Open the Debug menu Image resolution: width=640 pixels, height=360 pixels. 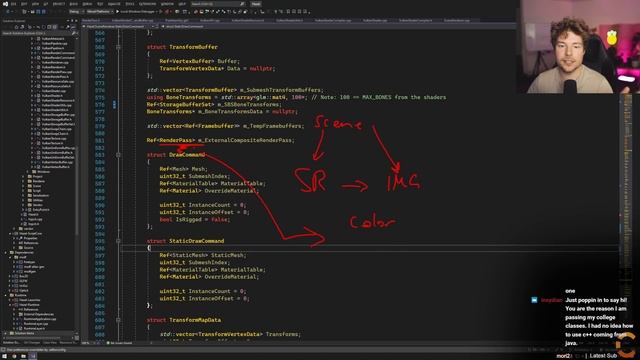point(87,4)
